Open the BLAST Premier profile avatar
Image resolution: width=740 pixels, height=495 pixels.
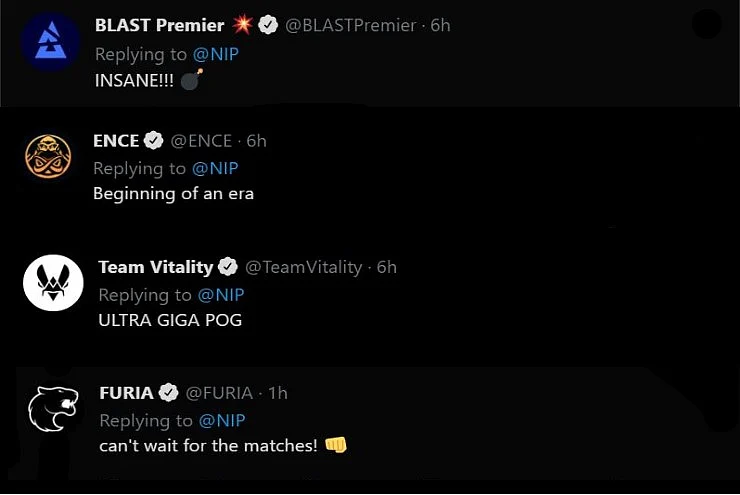click(51, 42)
